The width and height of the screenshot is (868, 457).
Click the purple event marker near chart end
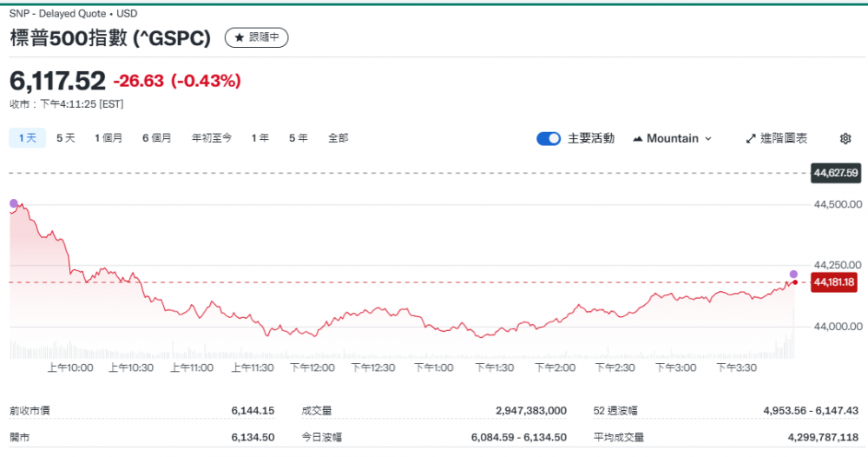[793, 274]
